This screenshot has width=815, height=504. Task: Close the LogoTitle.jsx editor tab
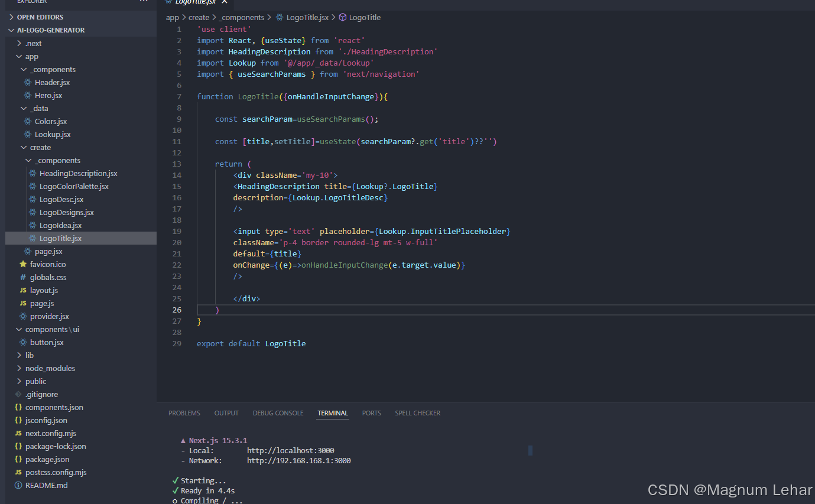point(225,2)
